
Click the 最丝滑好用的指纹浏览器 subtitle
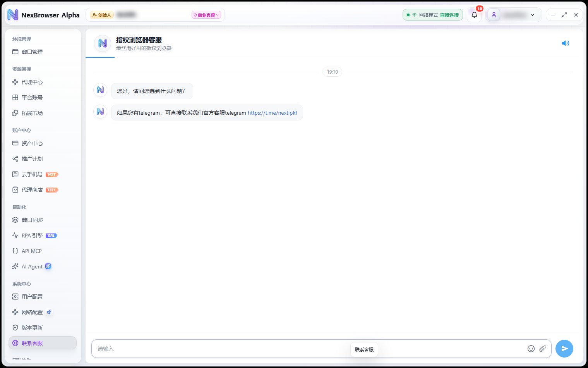tap(144, 48)
